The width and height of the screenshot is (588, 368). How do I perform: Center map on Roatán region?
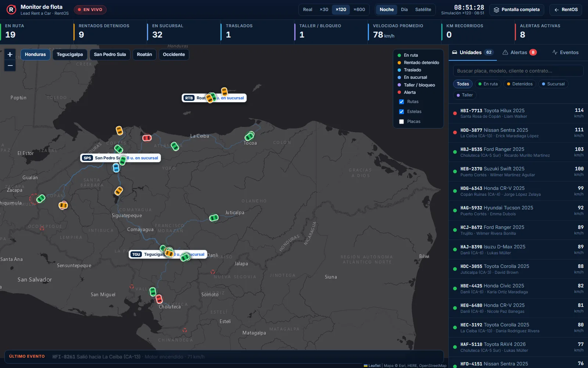click(144, 54)
